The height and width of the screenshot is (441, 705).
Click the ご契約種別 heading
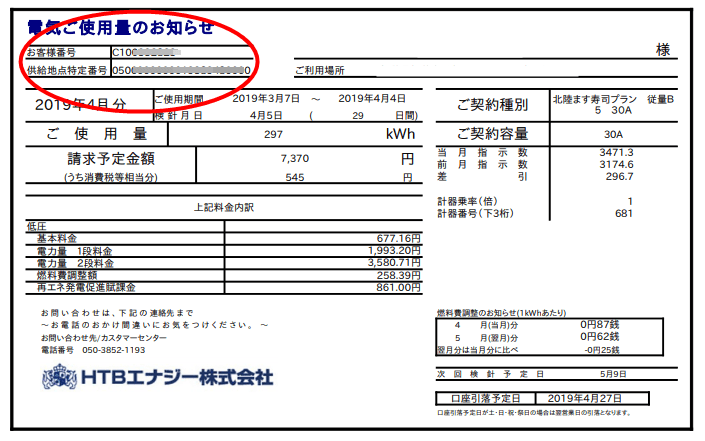(492, 105)
